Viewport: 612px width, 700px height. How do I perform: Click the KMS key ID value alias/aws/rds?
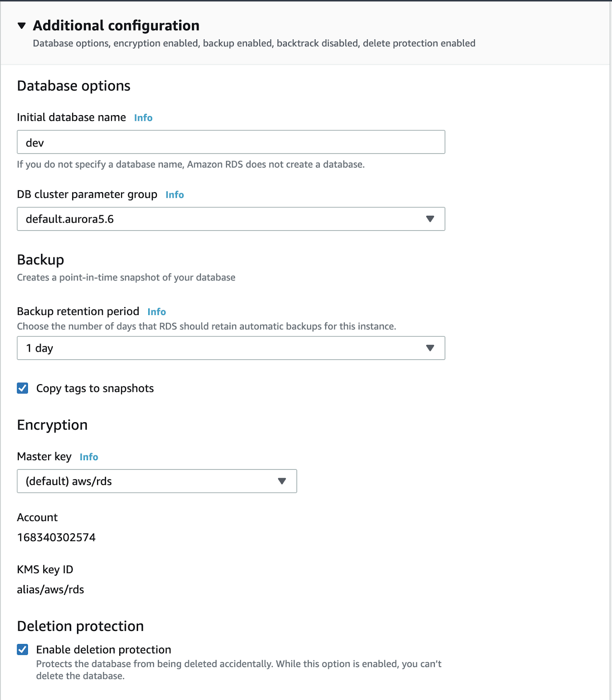coord(51,590)
